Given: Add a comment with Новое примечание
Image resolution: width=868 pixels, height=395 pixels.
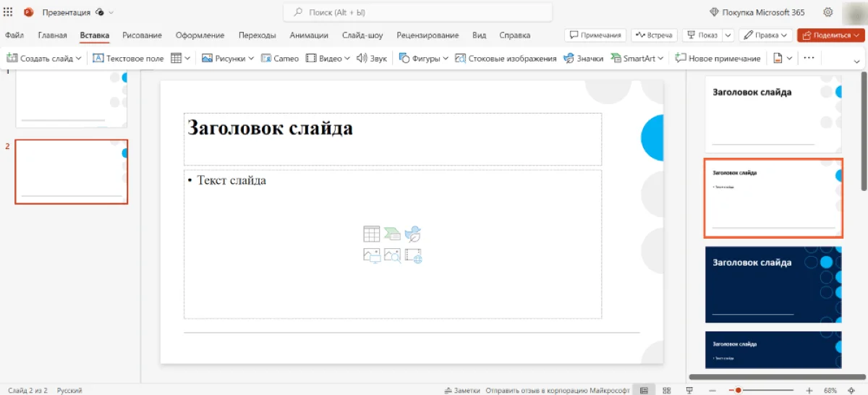Looking at the screenshot, I should [718, 59].
